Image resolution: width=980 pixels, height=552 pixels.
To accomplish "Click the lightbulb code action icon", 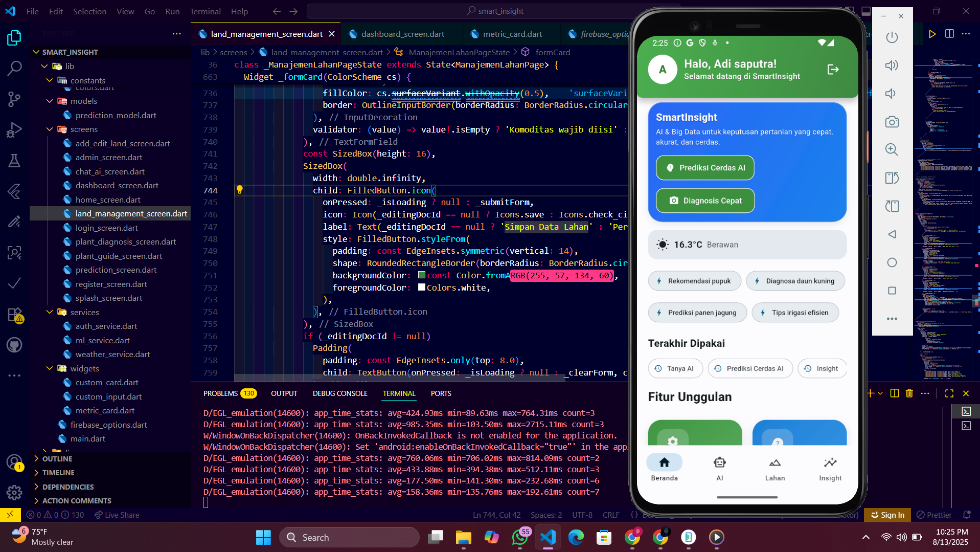I will point(239,190).
